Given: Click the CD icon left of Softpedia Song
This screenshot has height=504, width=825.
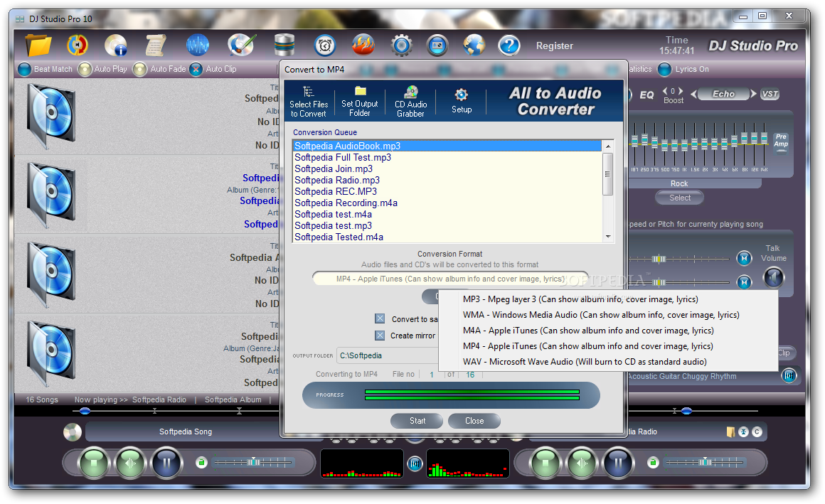Looking at the screenshot, I should click(73, 432).
